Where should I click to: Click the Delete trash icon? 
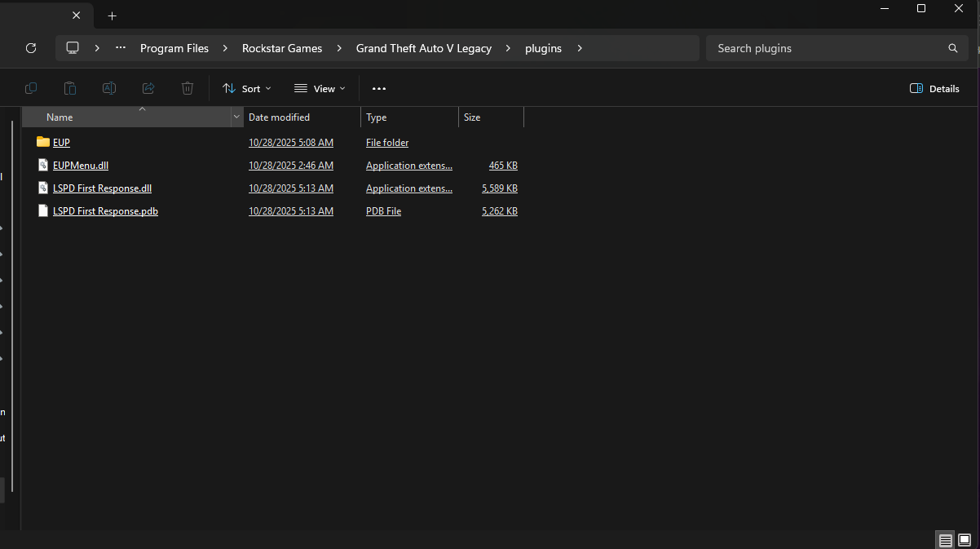click(x=188, y=88)
